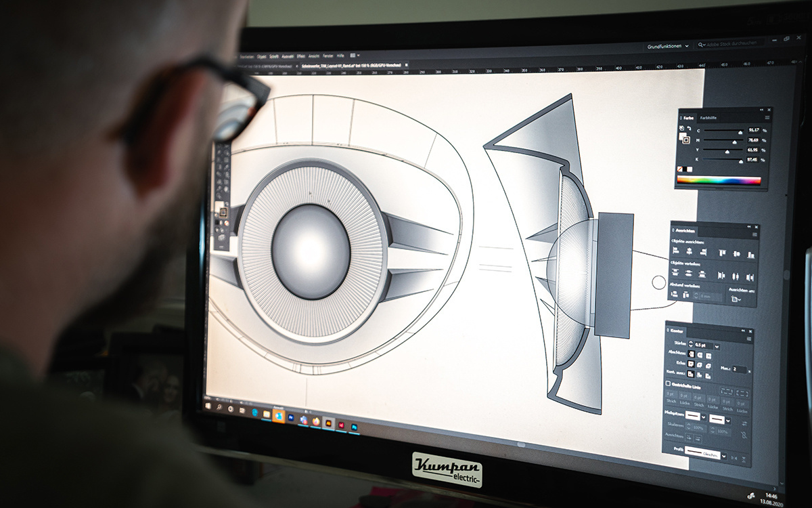Click the K slider handle in Farbe panel
This screenshot has height=508, width=812.
click(740, 161)
